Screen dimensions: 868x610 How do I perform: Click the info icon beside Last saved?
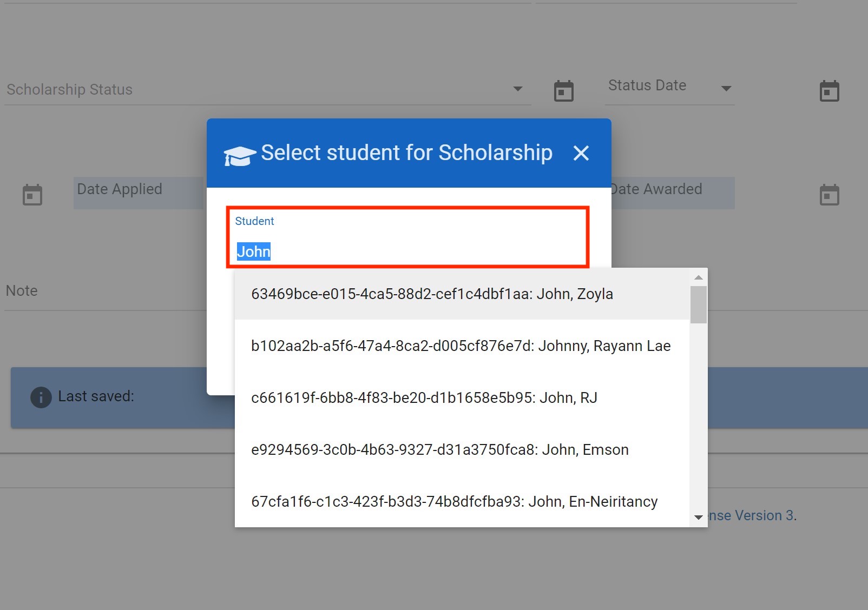click(41, 397)
